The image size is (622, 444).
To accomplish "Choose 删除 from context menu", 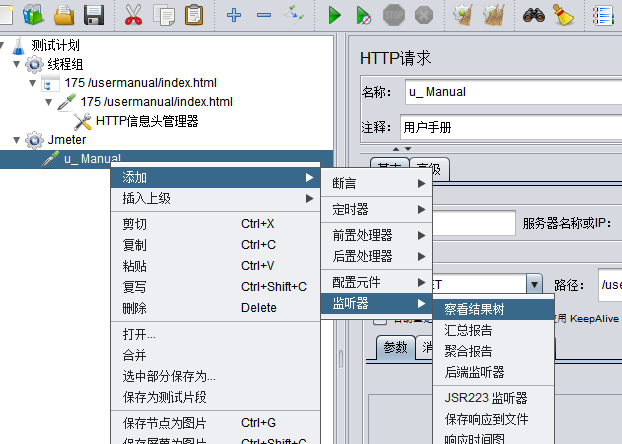I will point(215,308).
